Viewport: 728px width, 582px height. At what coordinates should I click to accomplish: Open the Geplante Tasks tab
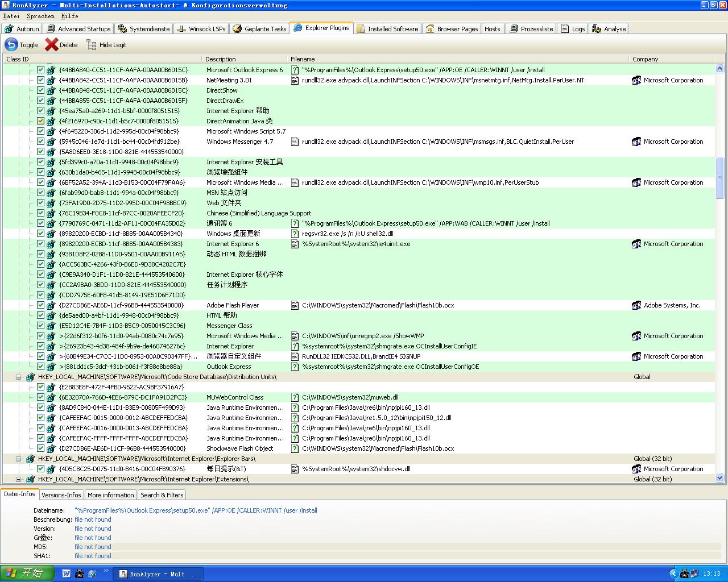[259, 28]
